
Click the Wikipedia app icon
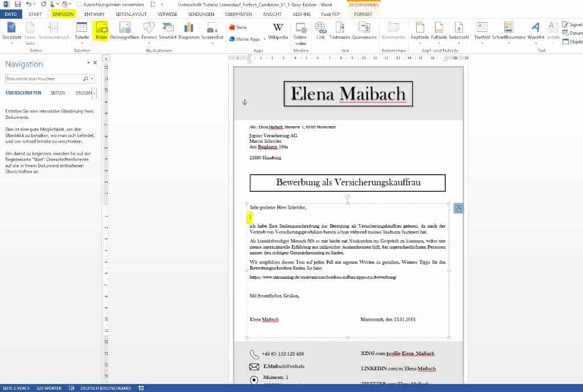point(278,31)
